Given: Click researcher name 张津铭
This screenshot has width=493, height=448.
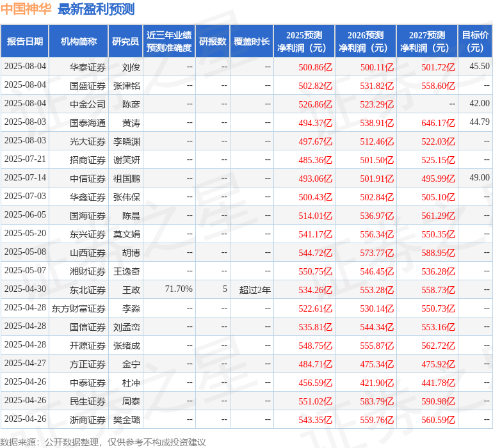Looking at the screenshot, I should pyautogui.click(x=127, y=86).
